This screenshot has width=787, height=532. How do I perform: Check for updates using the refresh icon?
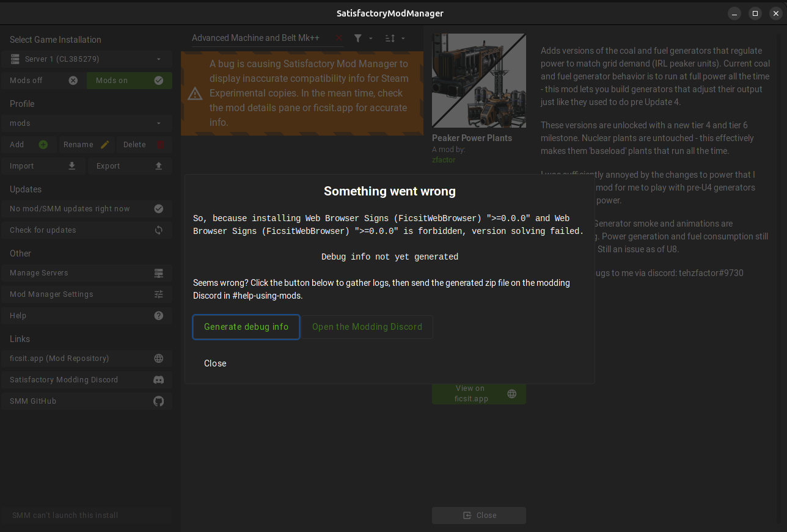point(159,230)
